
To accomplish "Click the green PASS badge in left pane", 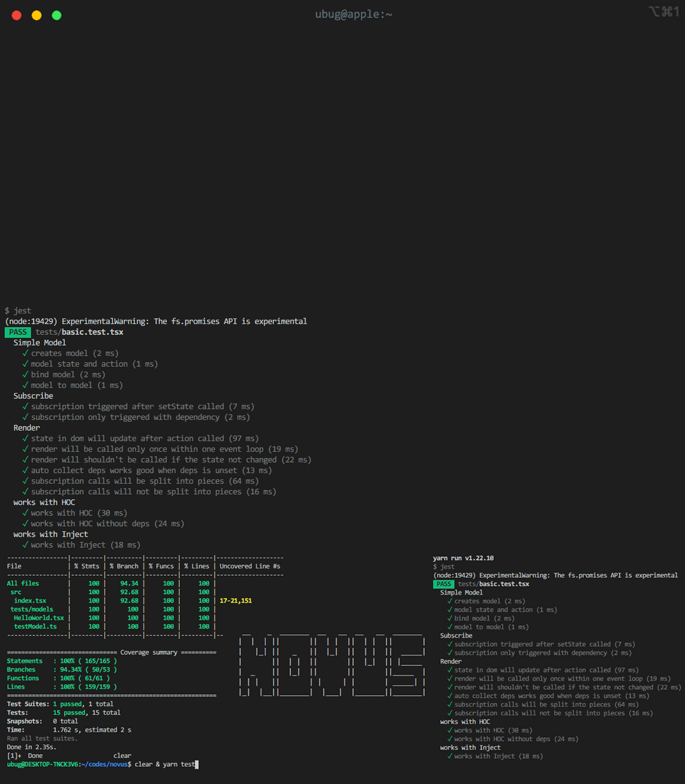I will coord(18,332).
